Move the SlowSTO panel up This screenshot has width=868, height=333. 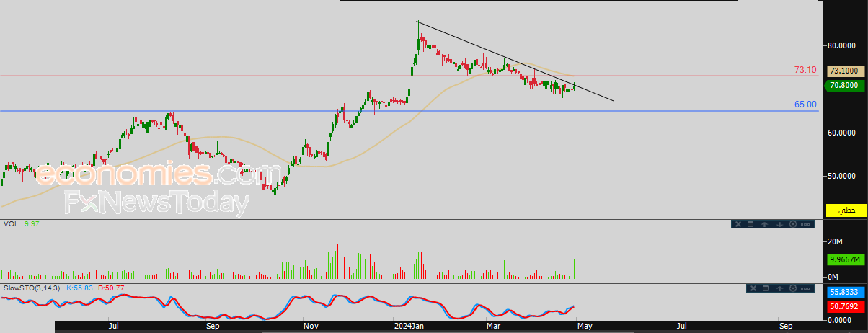click(x=779, y=288)
